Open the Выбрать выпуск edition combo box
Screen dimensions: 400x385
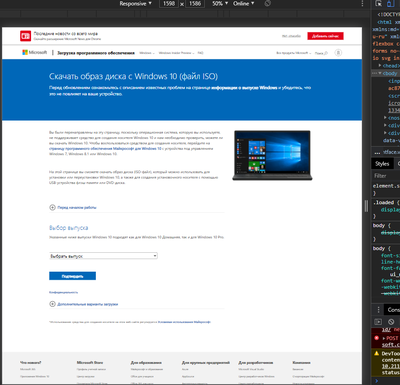[103, 256]
